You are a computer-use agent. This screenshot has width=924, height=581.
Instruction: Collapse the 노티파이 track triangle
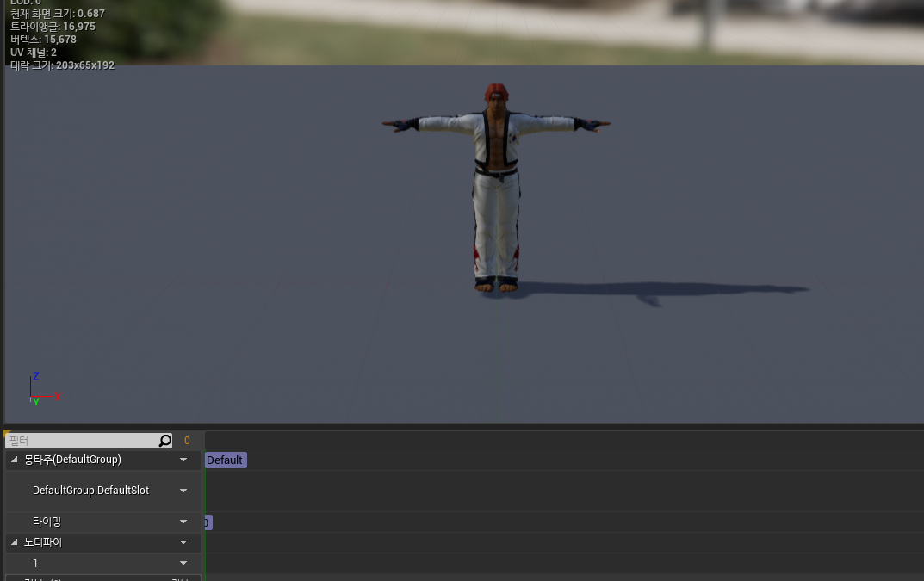coord(14,542)
